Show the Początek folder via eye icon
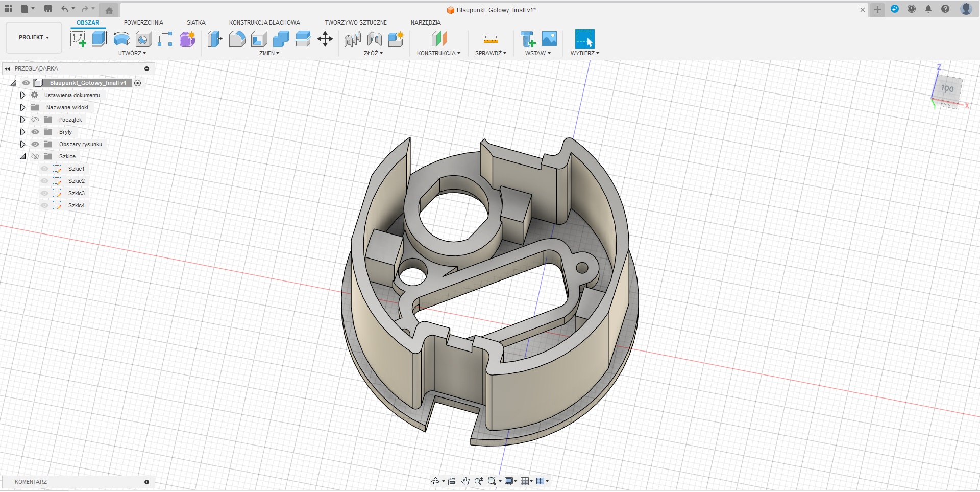The image size is (980, 492). (35, 120)
